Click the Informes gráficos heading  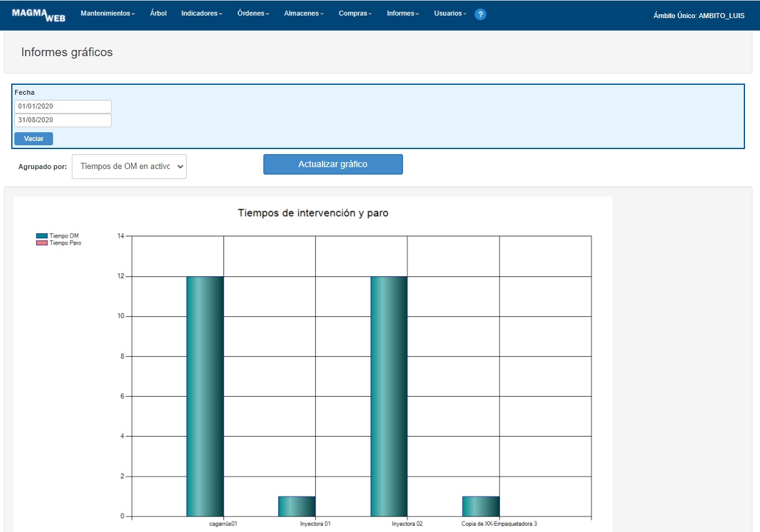[x=67, y=52]
